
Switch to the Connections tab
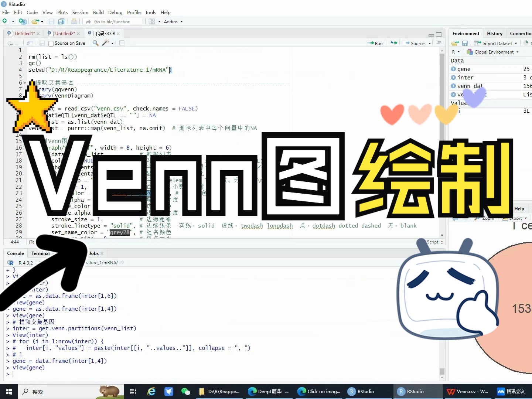coord(521,33)
